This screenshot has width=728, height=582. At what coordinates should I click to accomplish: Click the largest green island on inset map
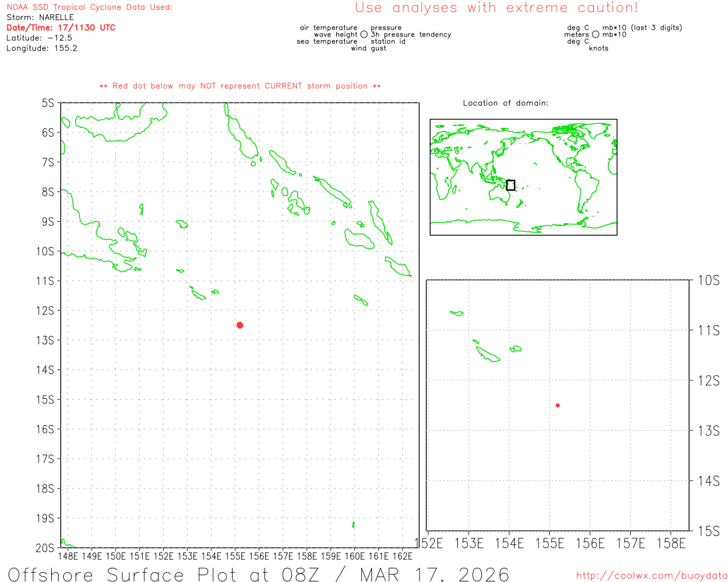pos(488,355)
